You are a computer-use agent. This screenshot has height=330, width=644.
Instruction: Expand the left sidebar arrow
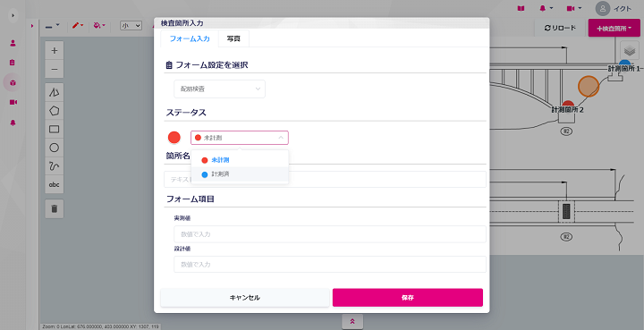coord(13,15)
